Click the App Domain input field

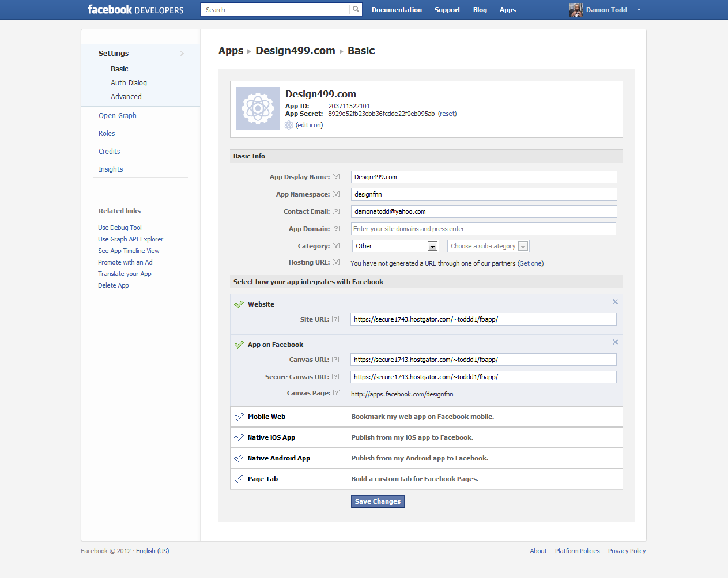[x=483, y=229]
